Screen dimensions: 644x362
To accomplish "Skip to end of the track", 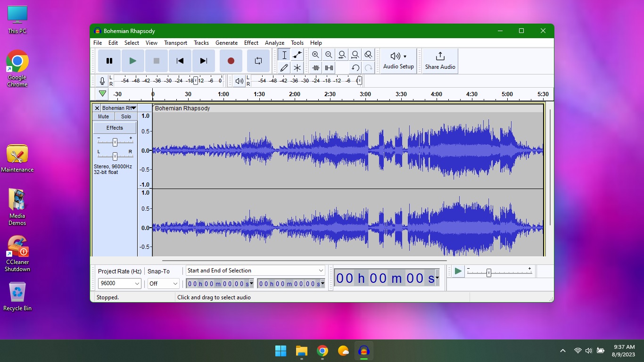I will [x=204, y=61].
